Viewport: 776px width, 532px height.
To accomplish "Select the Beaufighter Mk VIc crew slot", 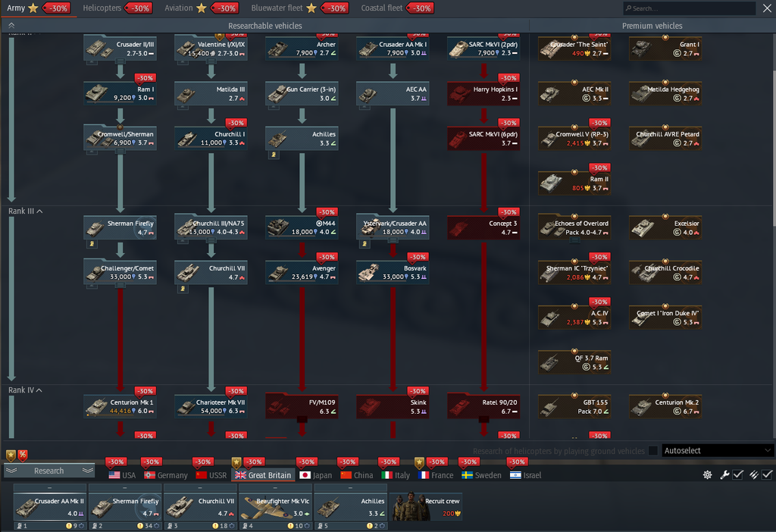I will tap(276, 507).
